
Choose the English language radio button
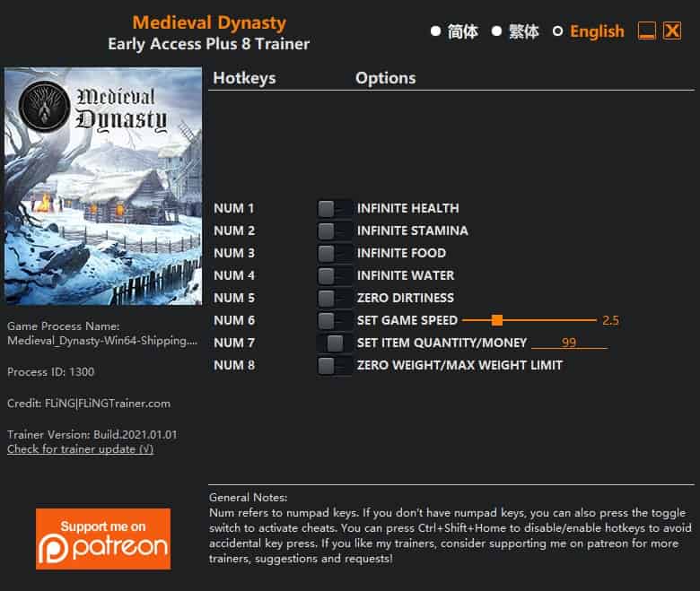(557, 31)
